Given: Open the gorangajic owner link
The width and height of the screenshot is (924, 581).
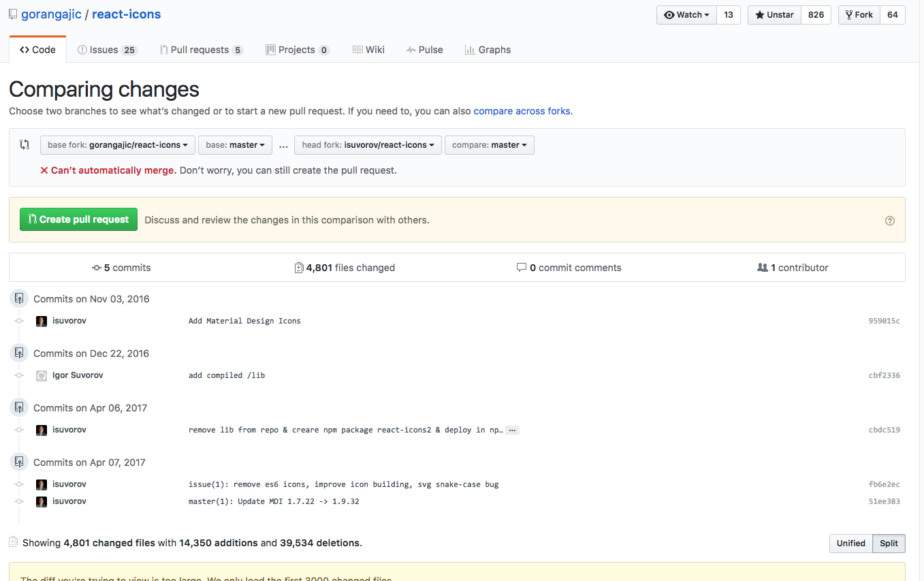Looking at the screenshot, I should [x=51, y=14].
